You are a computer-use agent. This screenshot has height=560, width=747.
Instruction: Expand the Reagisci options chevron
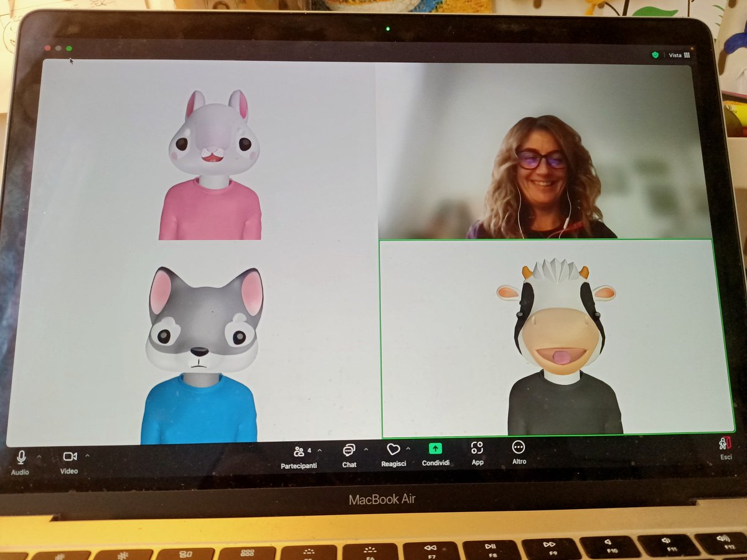point(408,448)
